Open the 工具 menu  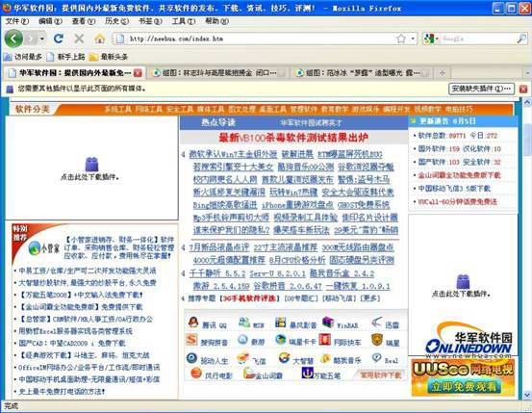pyautogui.click(x=183, y=21)
